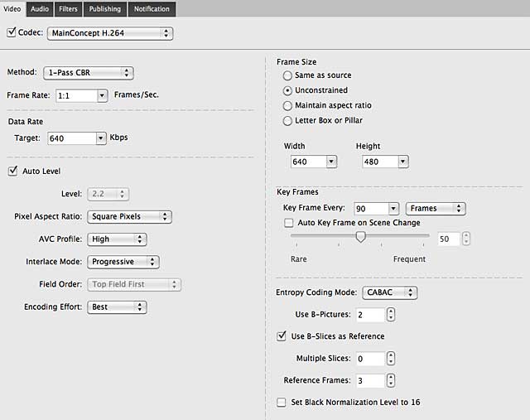
Task: Click the Rare–Frequent slider thumb
Action: click(361, 237)
